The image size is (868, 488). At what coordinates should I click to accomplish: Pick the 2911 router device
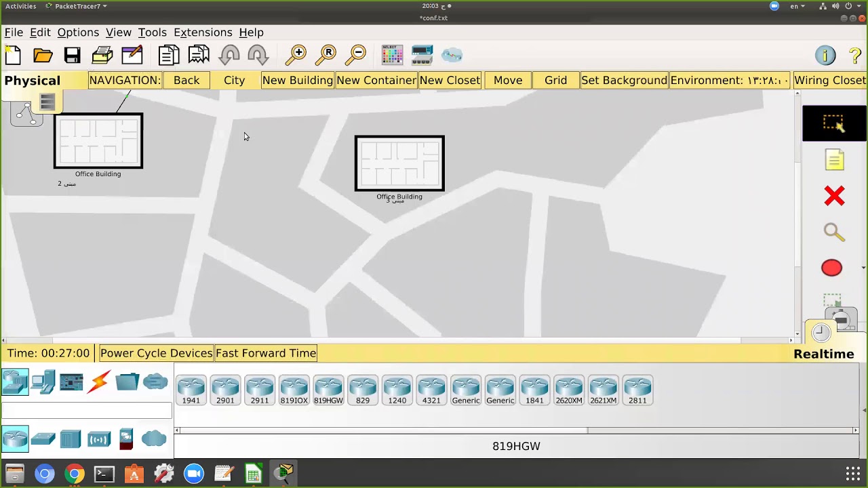coord(260,390)
